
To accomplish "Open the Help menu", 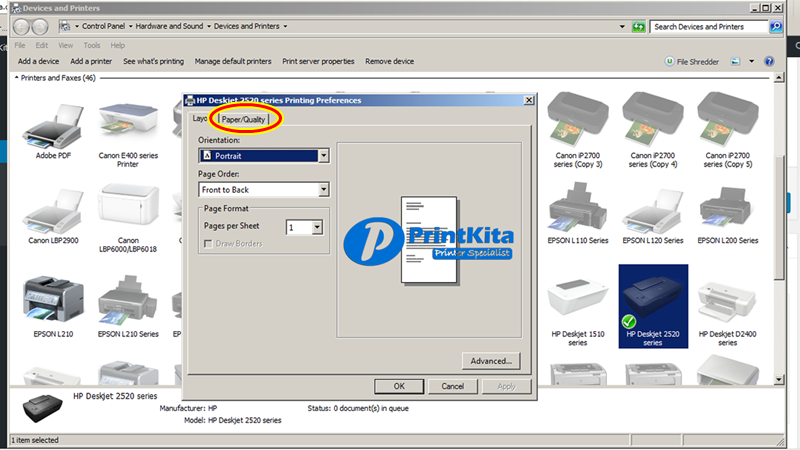I will click(x=117, y=45).
